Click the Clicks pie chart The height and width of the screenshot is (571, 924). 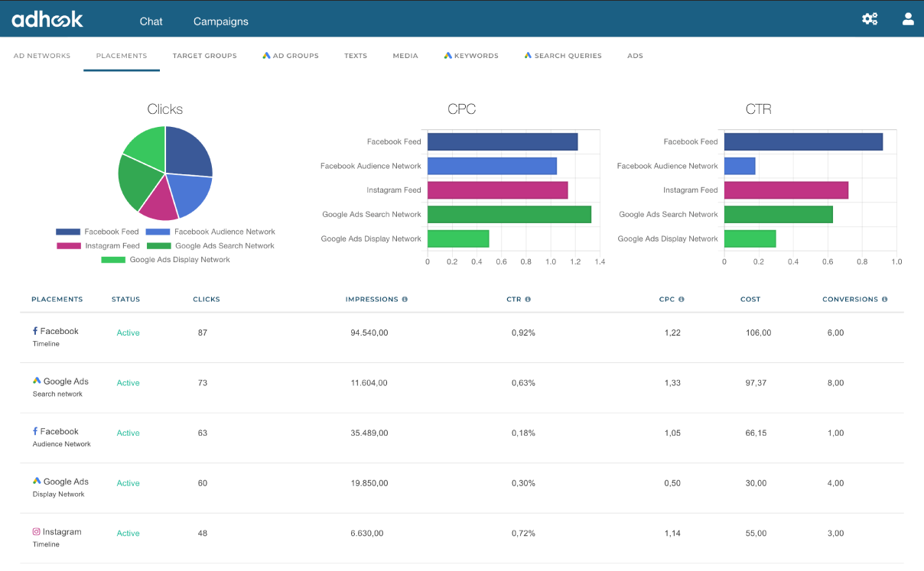165,174
